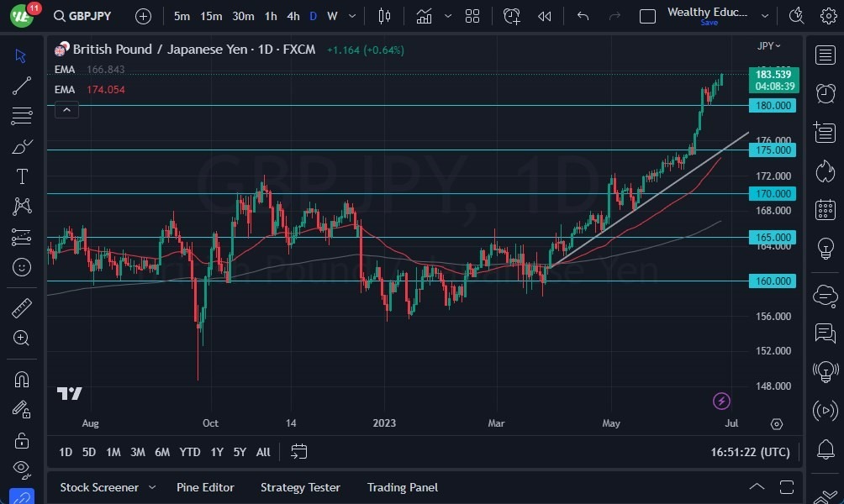Viewport: 844px width, 504px height.
Task: Open the Watchlist panel on right sidebar
Action: 825,55
